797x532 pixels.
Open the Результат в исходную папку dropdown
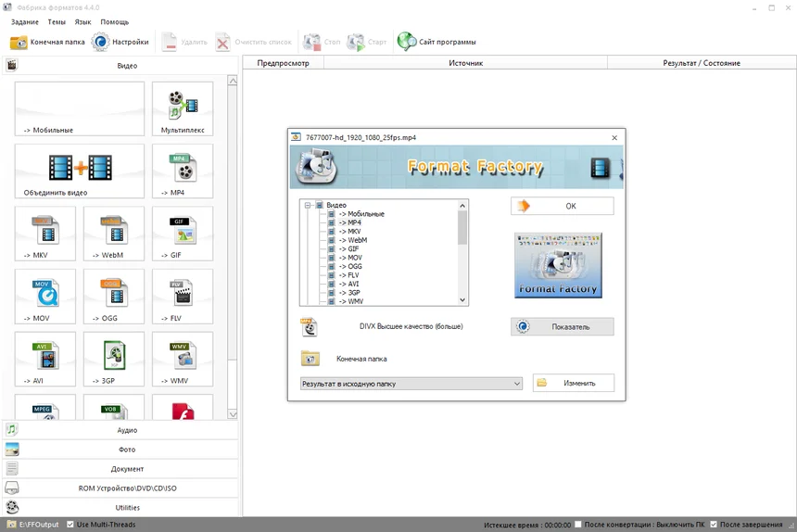point(411,384)
